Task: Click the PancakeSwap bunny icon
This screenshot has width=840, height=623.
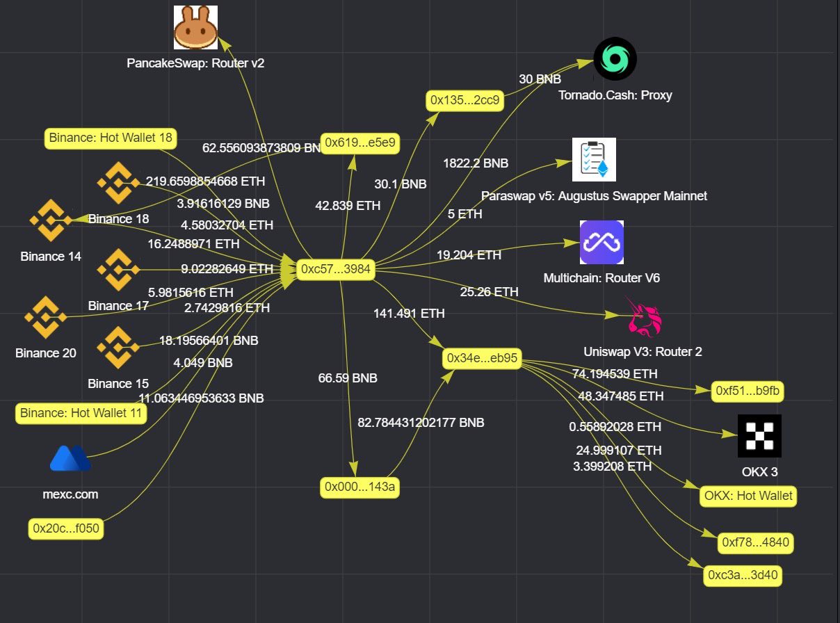Action: [x=195, y=27]
